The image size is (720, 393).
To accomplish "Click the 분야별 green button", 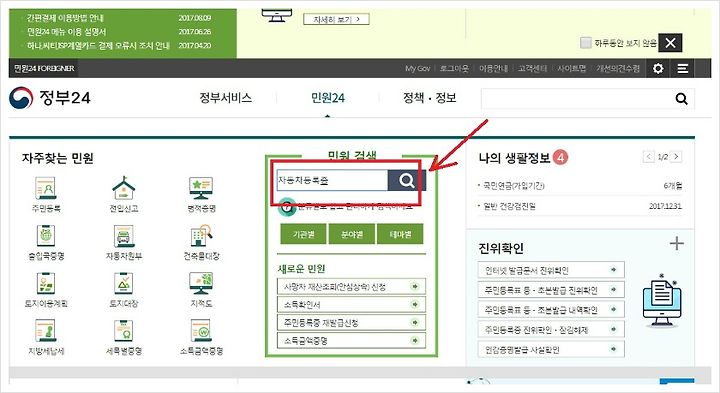I will (x=352, y=234).
